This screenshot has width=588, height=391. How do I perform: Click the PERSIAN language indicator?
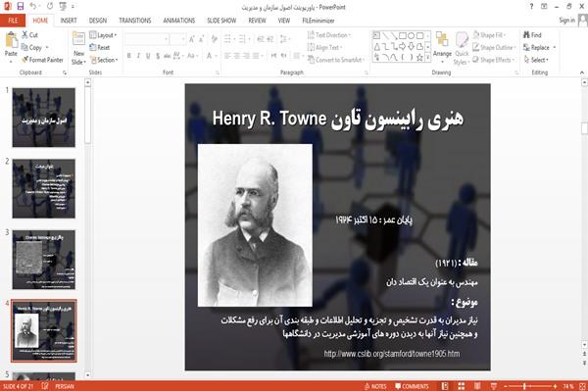(65, 386)
